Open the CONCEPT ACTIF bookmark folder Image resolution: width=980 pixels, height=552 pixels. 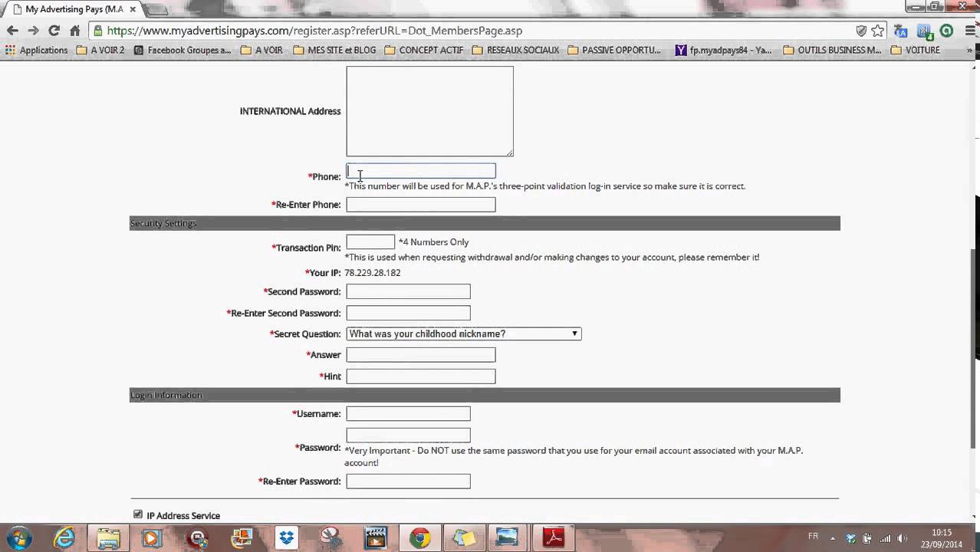(x=424, y=50)
